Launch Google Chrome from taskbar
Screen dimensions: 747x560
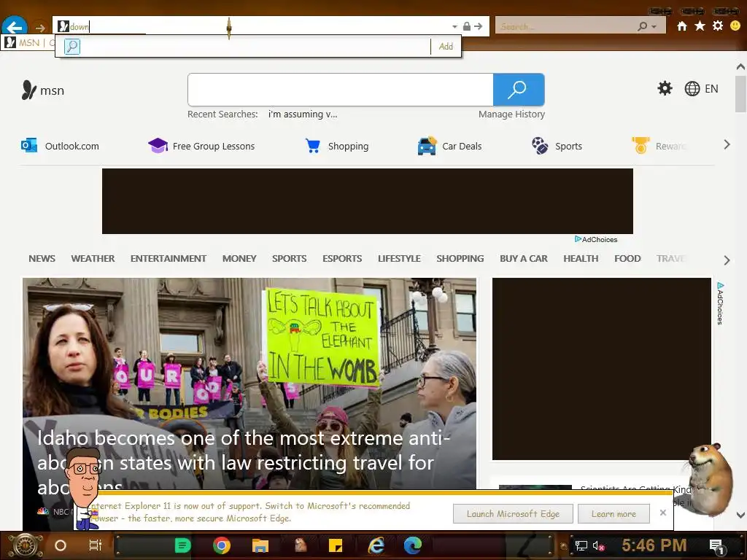click(x=222, y=545)
